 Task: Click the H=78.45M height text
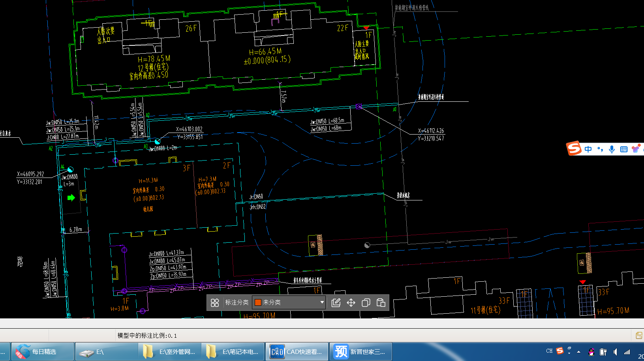(x=154, y=59)
